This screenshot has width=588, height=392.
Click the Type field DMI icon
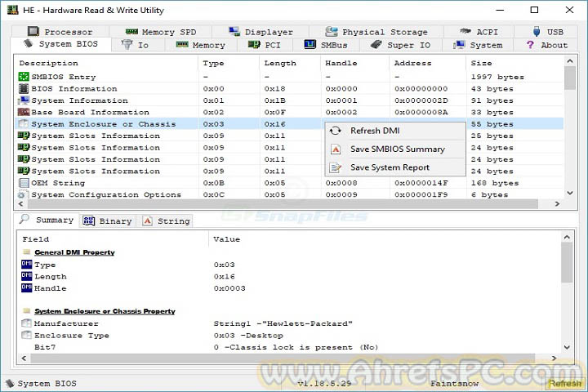point(27,264)
